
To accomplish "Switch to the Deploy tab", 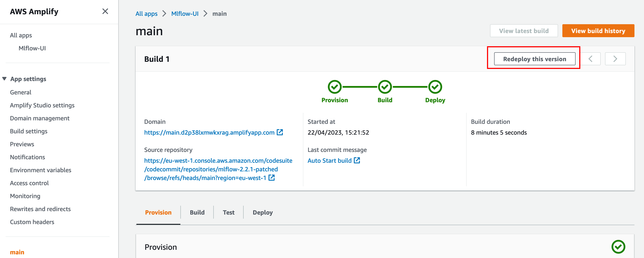I will tap(262, 212).
